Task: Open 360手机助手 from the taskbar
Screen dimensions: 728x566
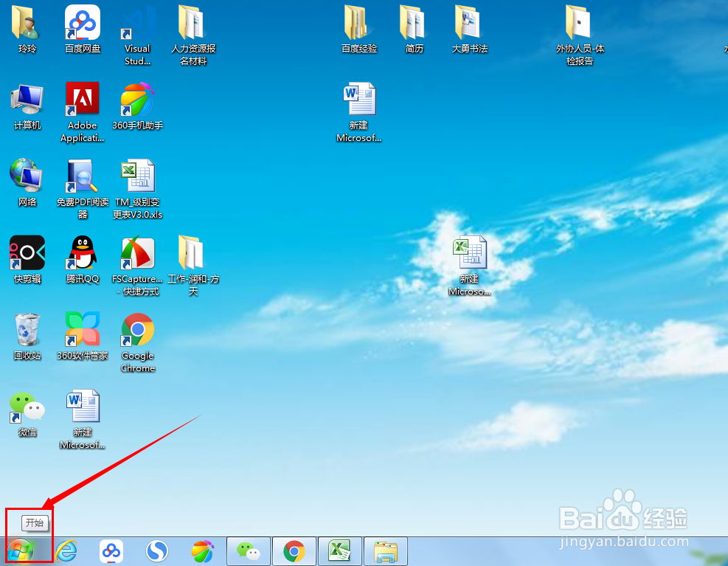Action: click(x=202, y=551)
